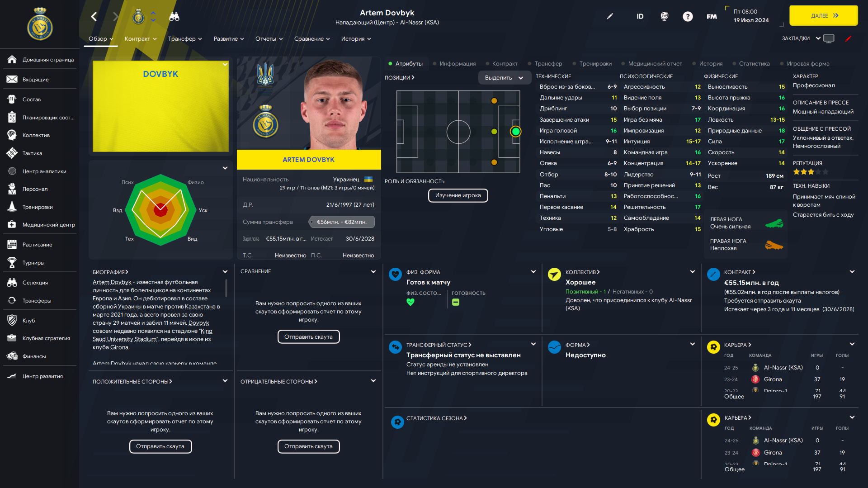
Task: Click the ID icon in top bar
Action: (x=640, y=17)
